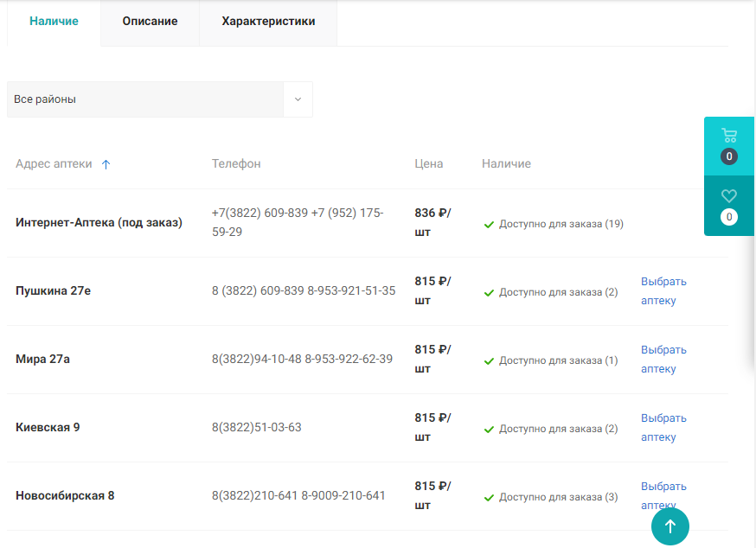Viewport: 756px width, 548px height.
Task: Open the favorites heart icon
Action: coord(729,196)
